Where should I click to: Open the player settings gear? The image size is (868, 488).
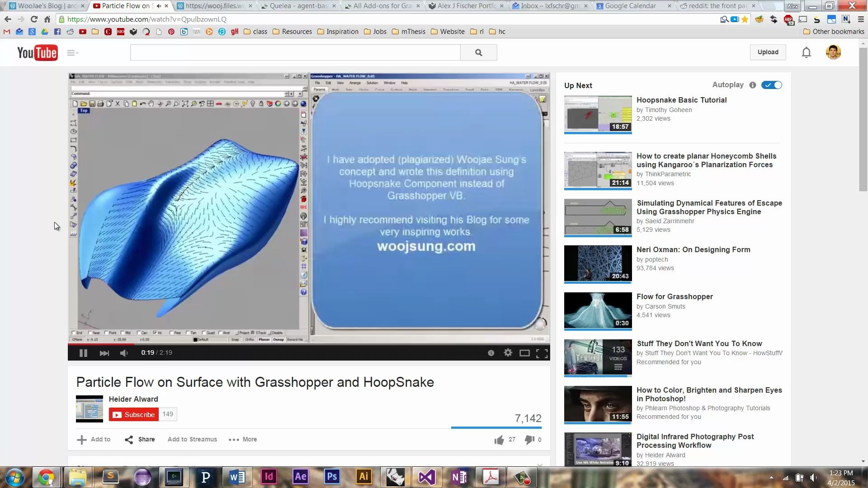[x=508, y=353]
